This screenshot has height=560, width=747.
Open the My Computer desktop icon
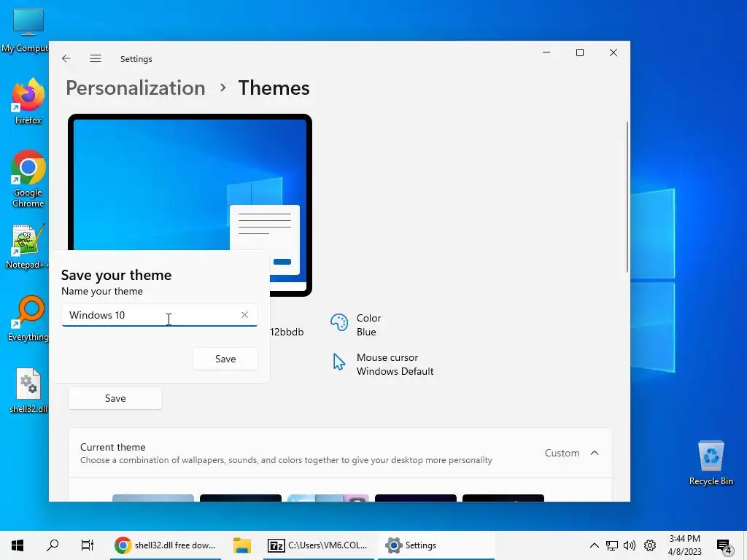click(26, 31)
